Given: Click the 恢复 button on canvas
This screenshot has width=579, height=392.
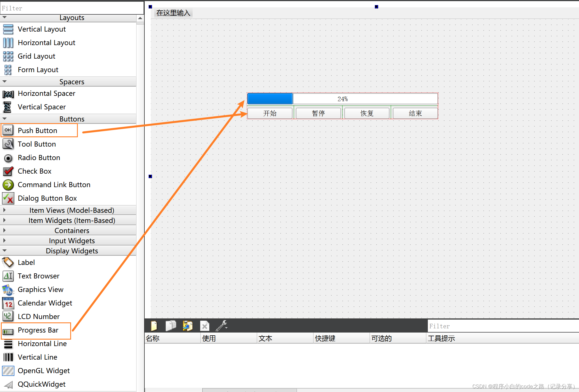Looking at the screenshot, I should [367, 113].
